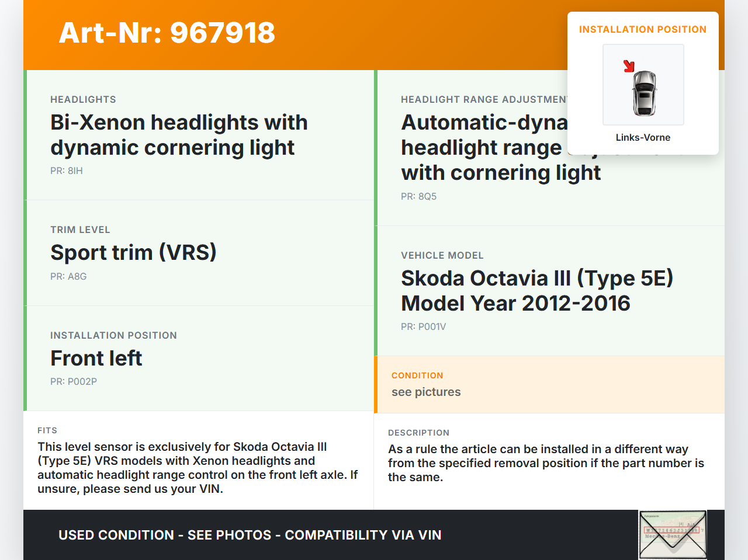Select the "see pictures" condition text
Screen dimensions: 748x560
click(x=426, y=392)
